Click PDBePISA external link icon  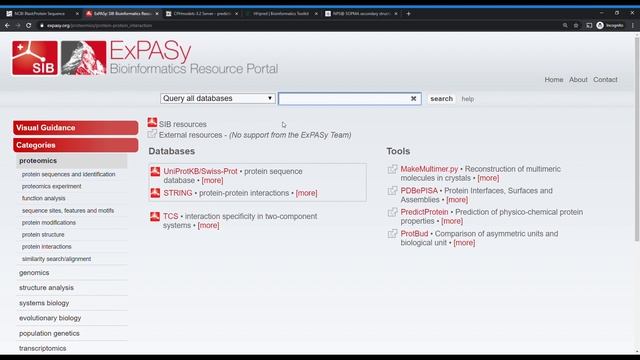392,191
